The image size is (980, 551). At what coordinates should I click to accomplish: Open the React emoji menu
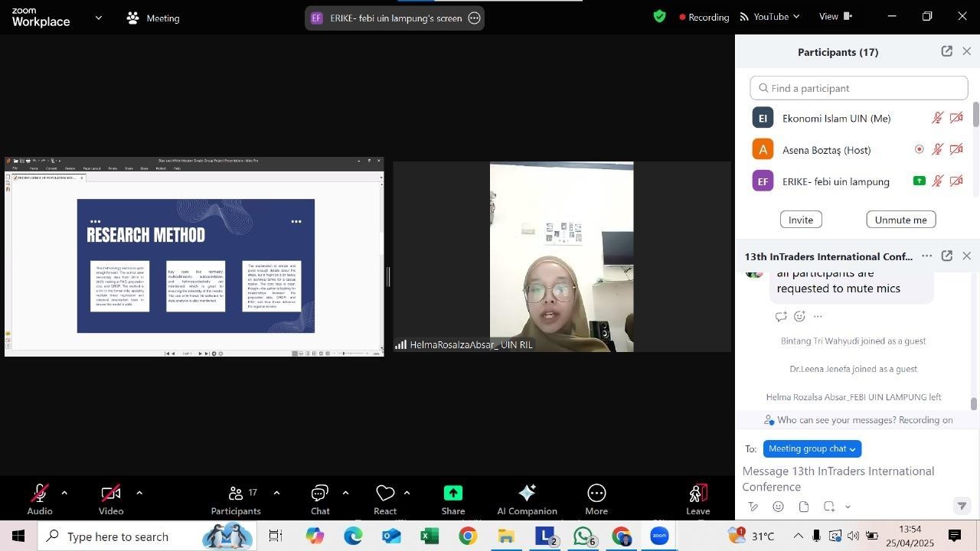click(385, 494)
